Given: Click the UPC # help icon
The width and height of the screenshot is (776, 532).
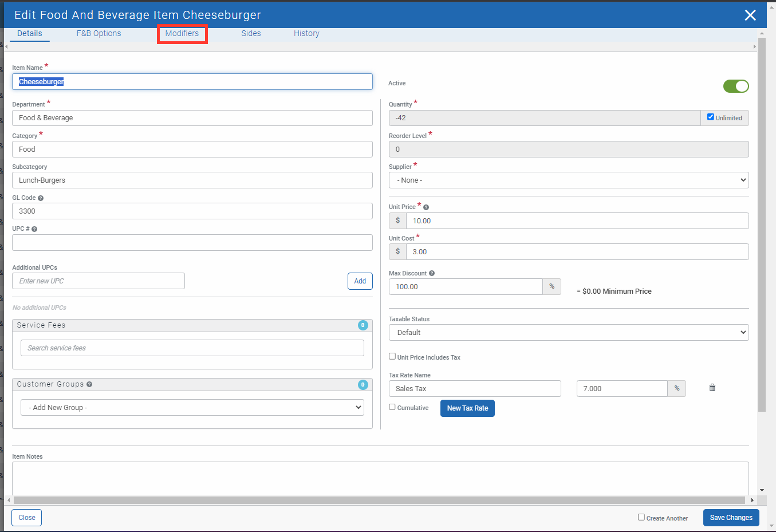Looking at the screenshot, I should coord(34,229).
